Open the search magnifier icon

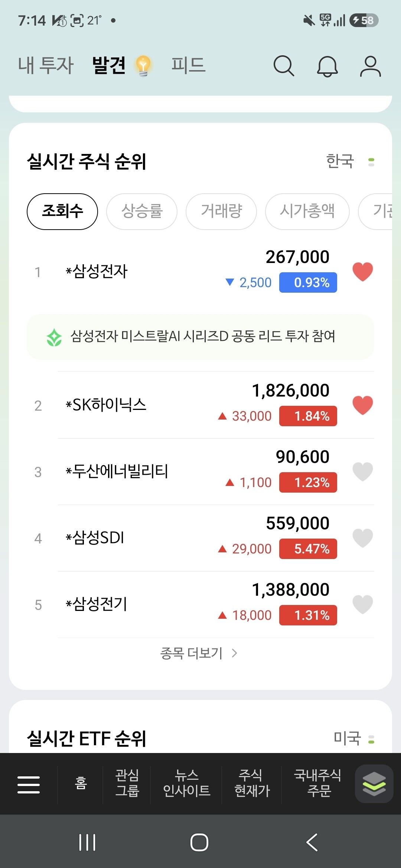coord(284,66)
